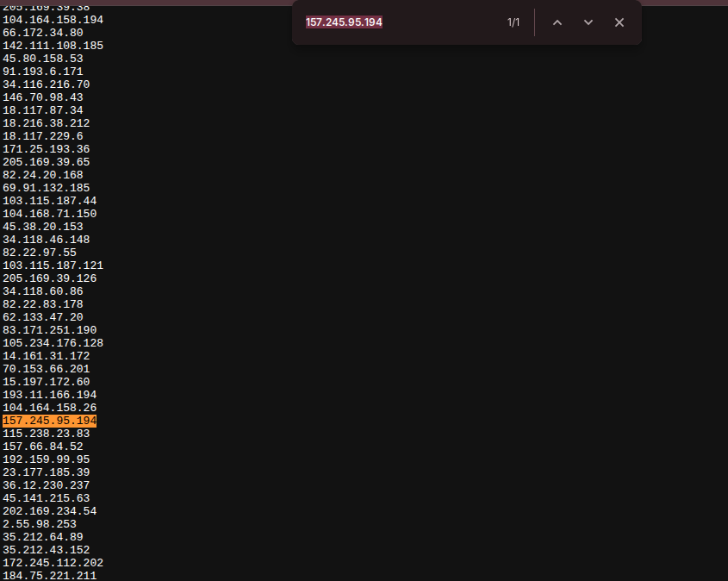The width and height of the screenshot is (728, 581).
Task: Click IP 104.164.158.26
Action: coord(50,408)
